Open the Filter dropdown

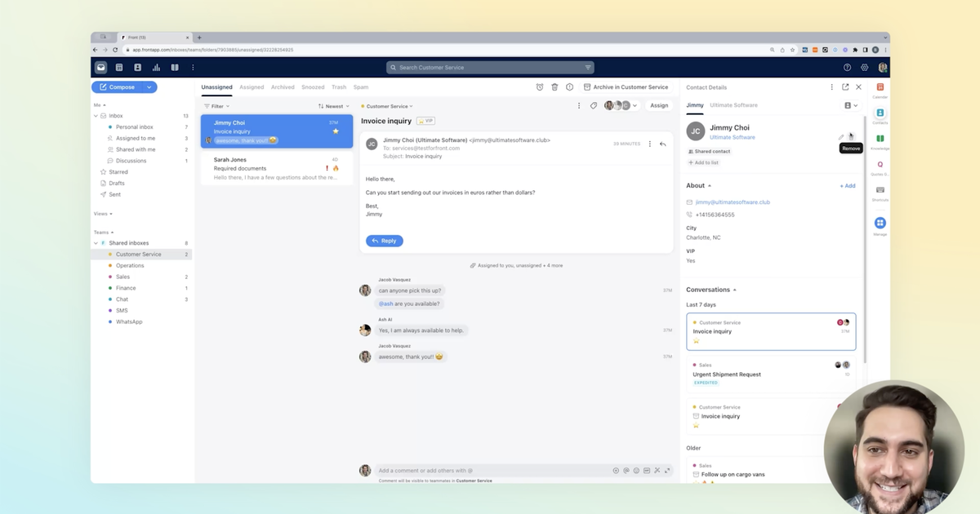coord(216,106)
